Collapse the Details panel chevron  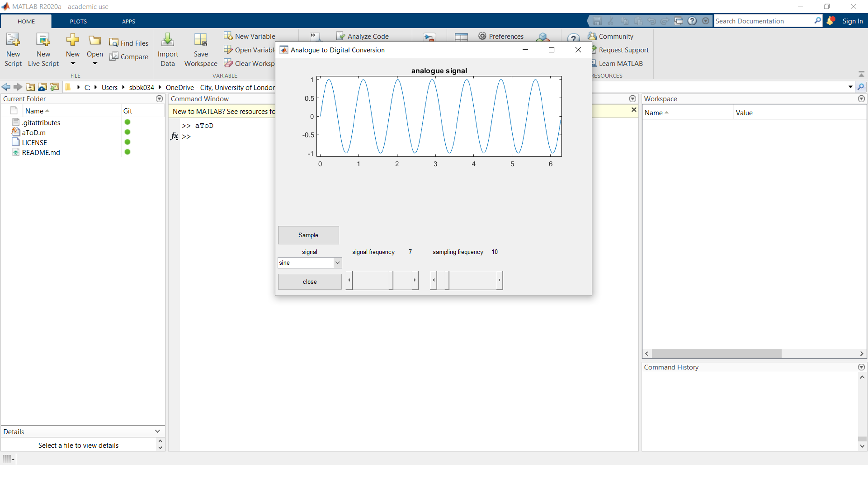(157, 431)
